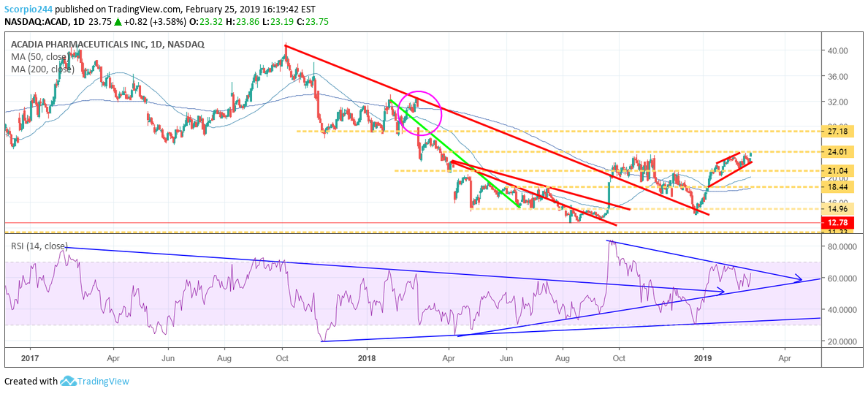Click the 2018 label on time axis
Screen dimensions: 868x394
[x=368, y=357]
